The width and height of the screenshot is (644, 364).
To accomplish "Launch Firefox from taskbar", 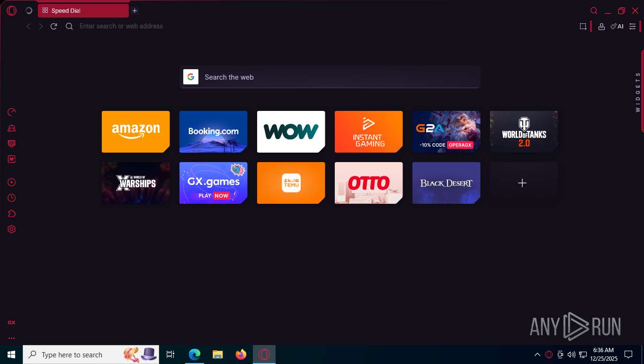I will click(241, 355).
